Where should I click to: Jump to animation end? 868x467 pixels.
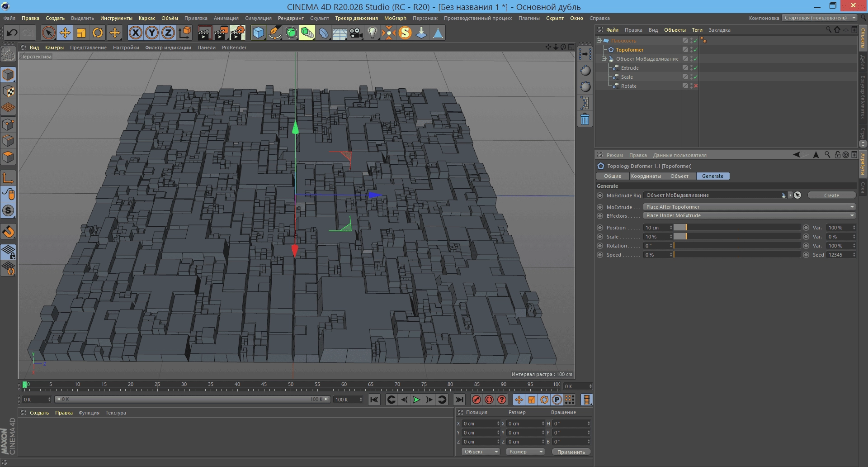click(x=459, y=400)
